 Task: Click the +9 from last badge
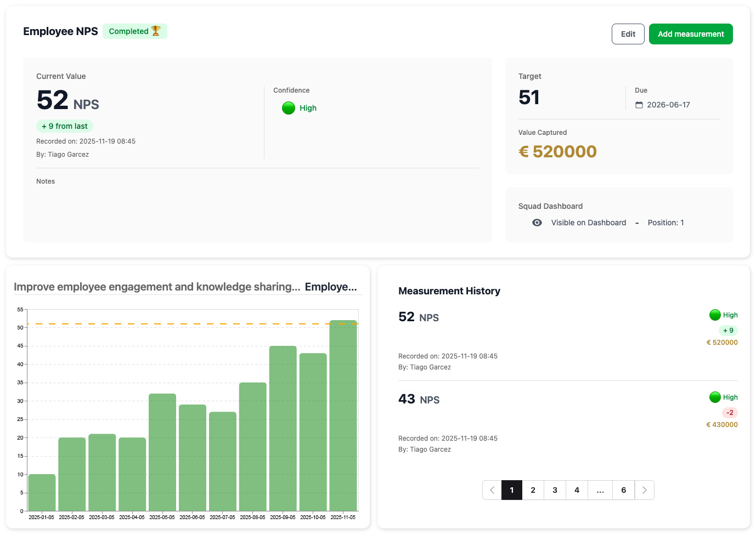pos(65,126)
